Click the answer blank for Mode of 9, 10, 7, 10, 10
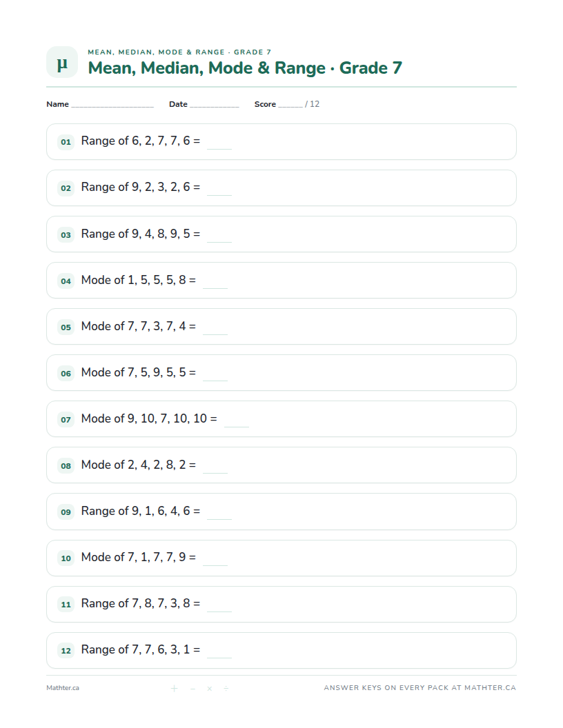Image resolution: width=563 pixels, height=728 pixels. pyautogui.click(x=237, y=419)
